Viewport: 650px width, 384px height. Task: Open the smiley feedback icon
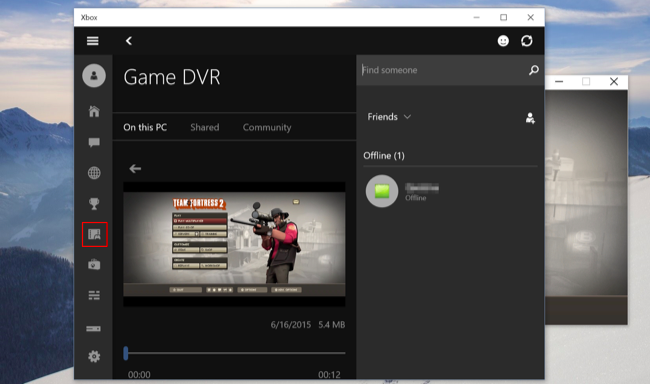click(x=503, y=41)
